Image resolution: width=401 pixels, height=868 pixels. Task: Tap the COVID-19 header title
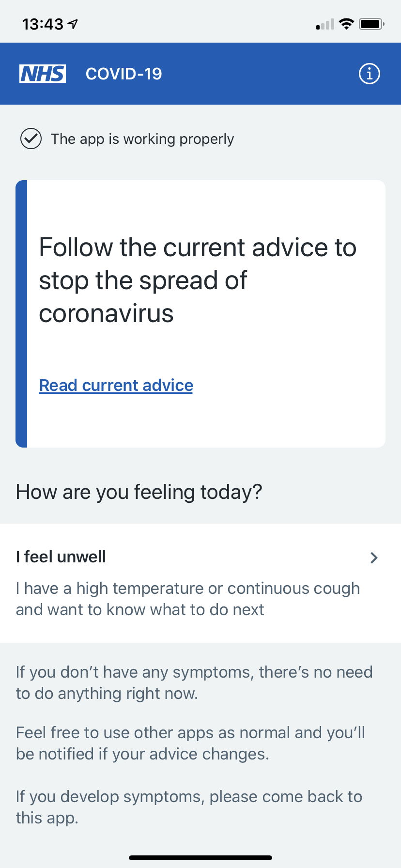[x=123, y=74]
